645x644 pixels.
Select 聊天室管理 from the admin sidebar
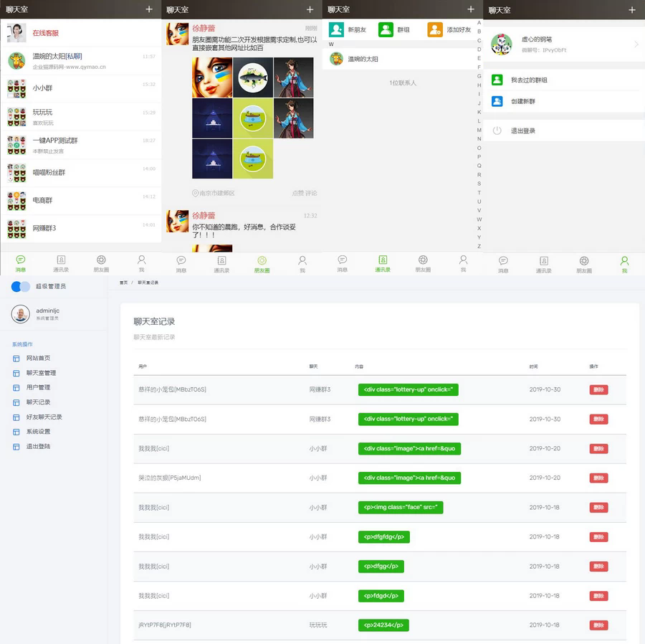[x=41, y=373]
